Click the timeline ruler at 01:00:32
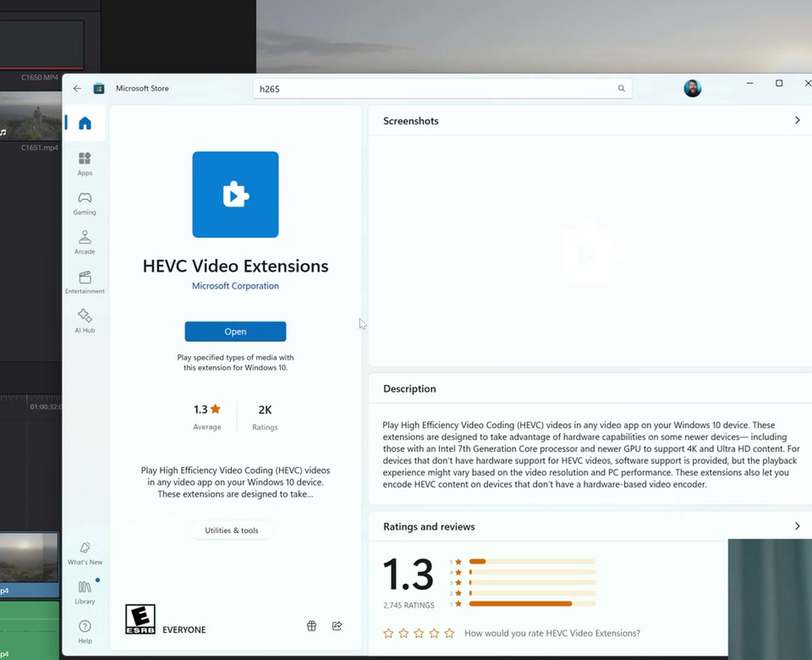The height and width of the screenshot is (660, 812). click(45, 407)
